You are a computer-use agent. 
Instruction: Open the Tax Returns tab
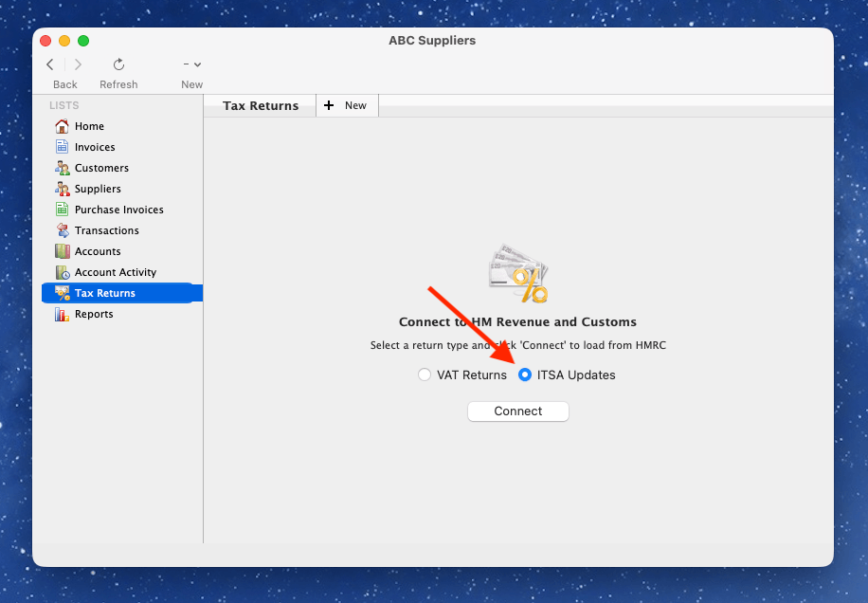[x=261, y=106]
